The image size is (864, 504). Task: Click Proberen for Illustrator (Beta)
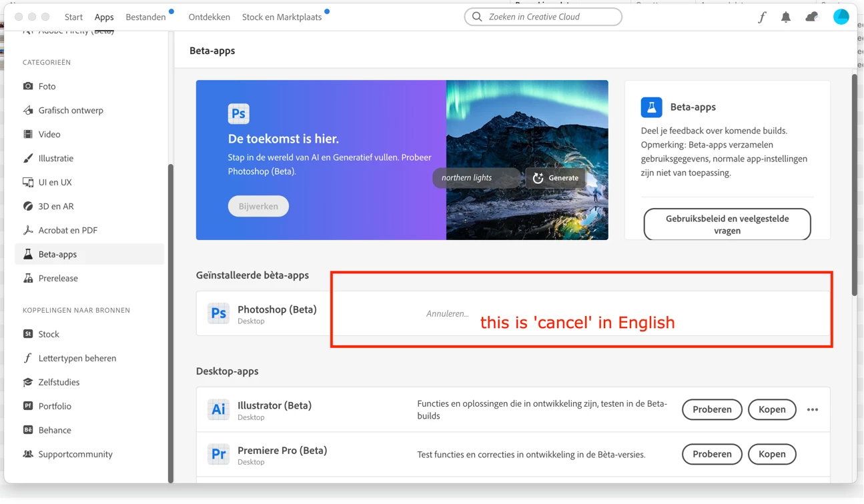(712, 409)
